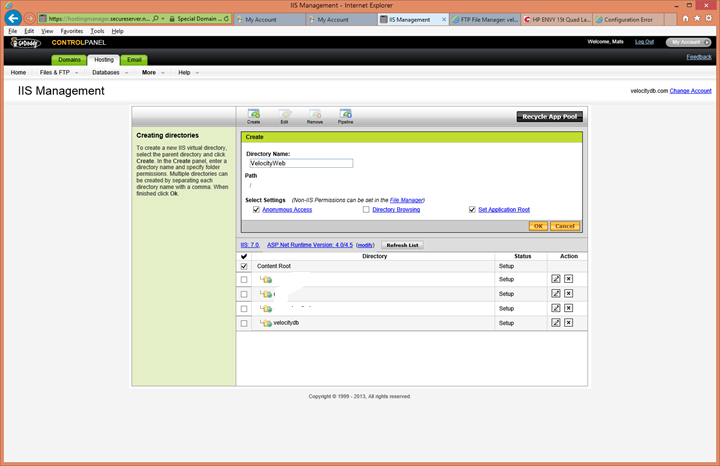Viewport: 720px width, 466px height.
Task: Click the Directory Name input field
Action: pyautogui.click(x=301, y=163)
